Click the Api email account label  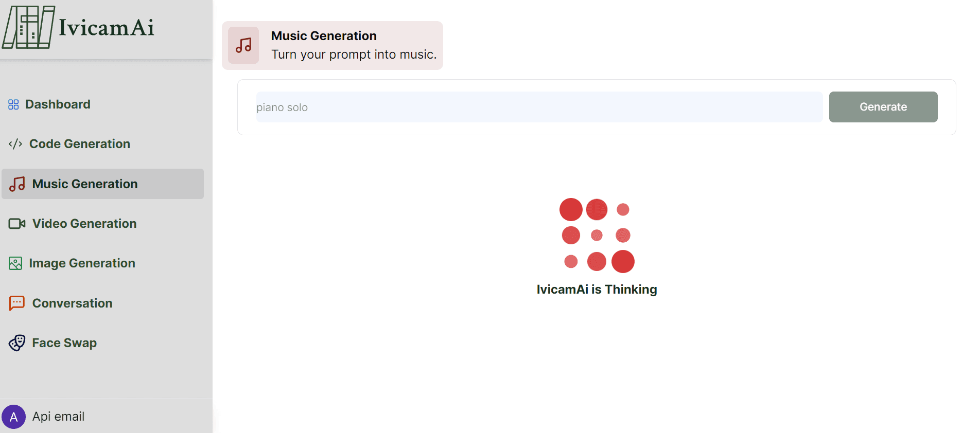pyautogui.click(x=58, y=417)
